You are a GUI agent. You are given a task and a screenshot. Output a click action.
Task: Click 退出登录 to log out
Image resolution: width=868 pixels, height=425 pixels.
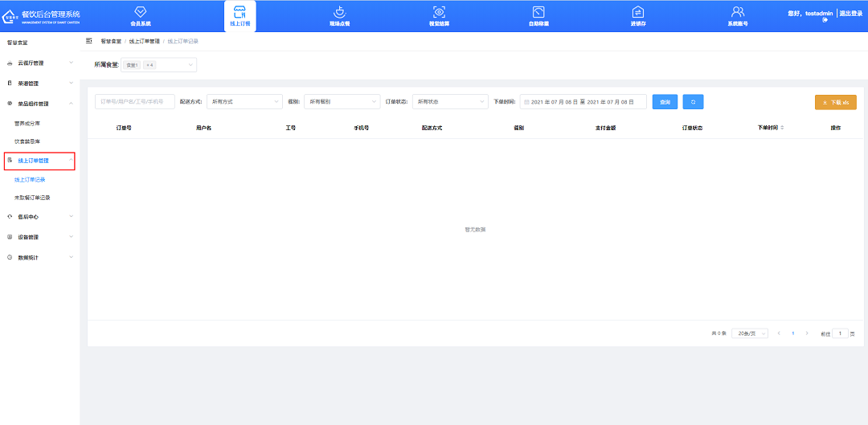tap(850, 14)
